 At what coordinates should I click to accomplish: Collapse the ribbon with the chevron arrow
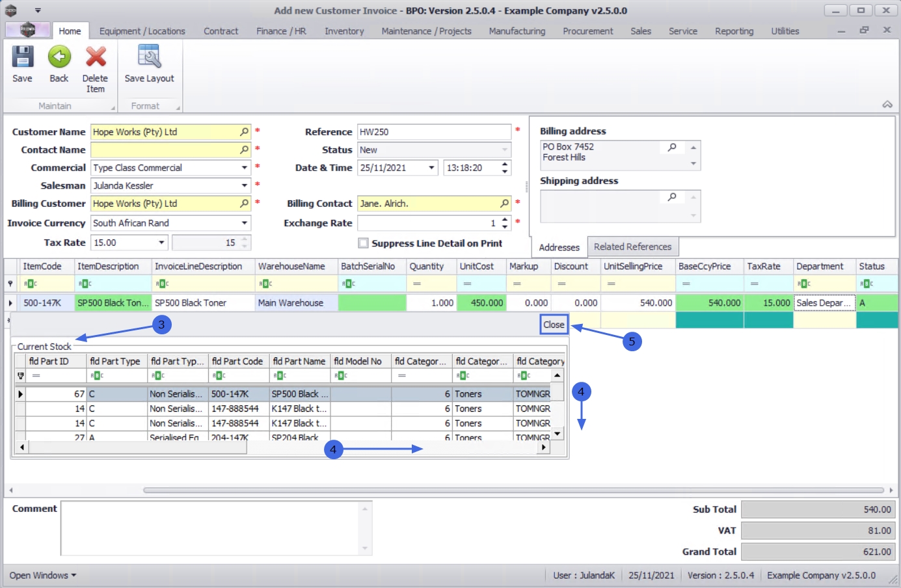click(x=887, y=105)
